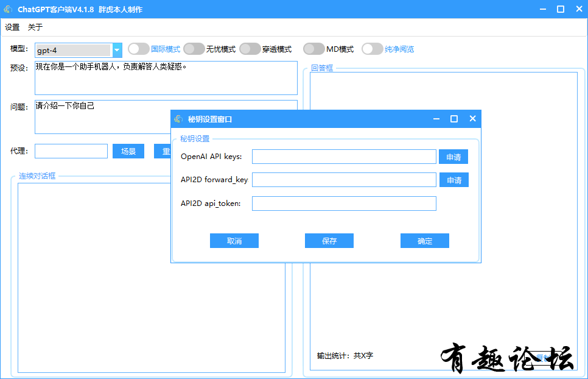Maximize the main ChatGPT客户端 window
The image size is (588, 379).
point(561,9)
